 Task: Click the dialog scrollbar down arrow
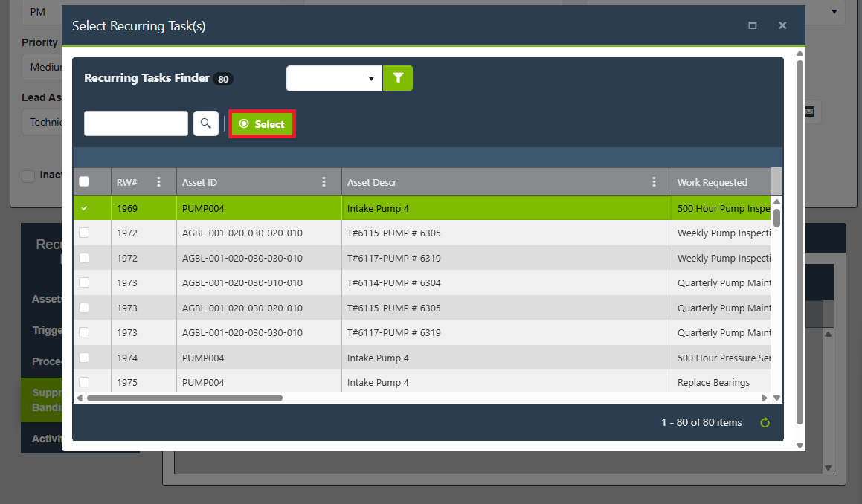[x=800, y=446]
